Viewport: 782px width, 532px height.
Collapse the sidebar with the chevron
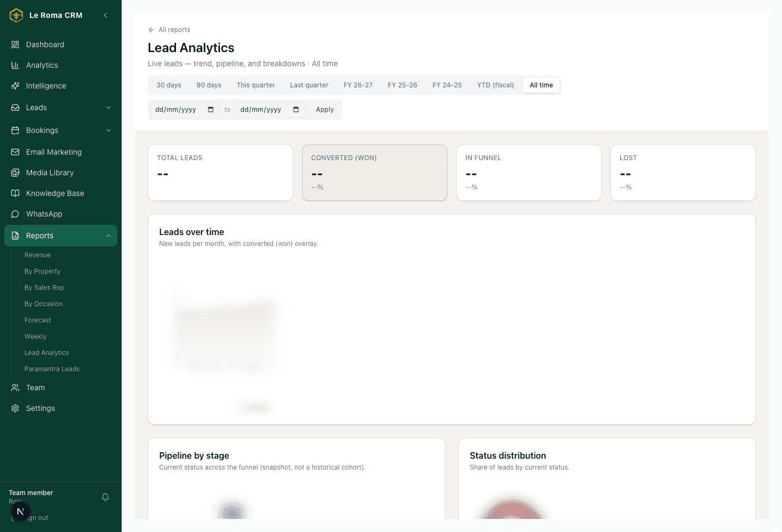(105, 15)
